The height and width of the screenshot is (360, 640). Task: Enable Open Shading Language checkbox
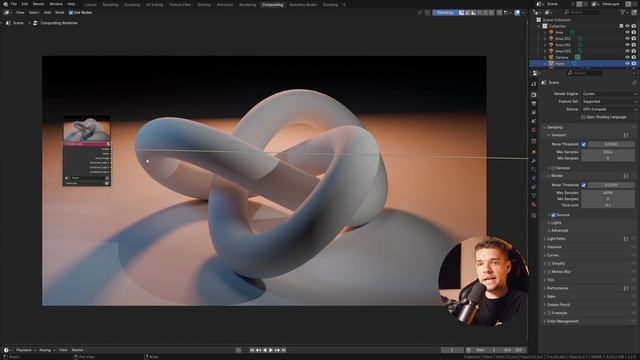point(583,117)
